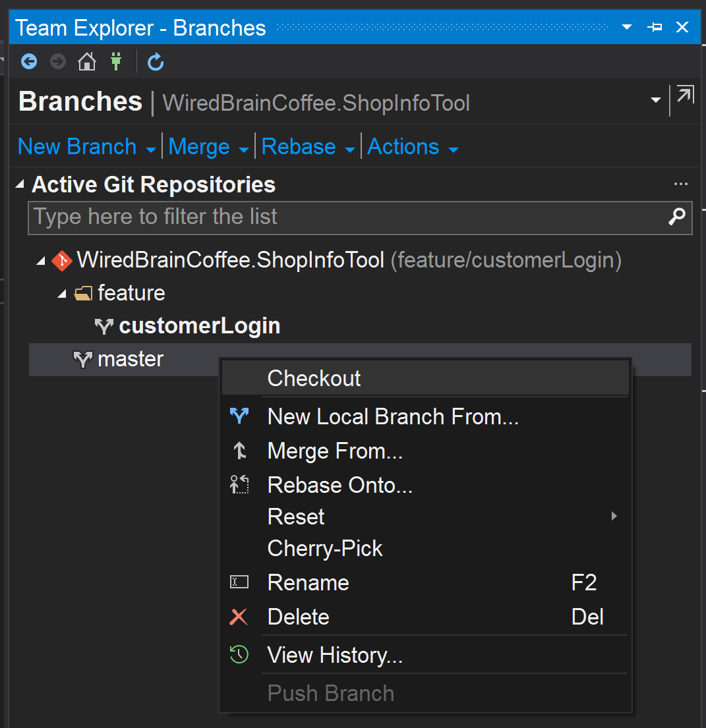Open the Reset submenu arrow
Viewport: 706px width, 728px height.
613,517
